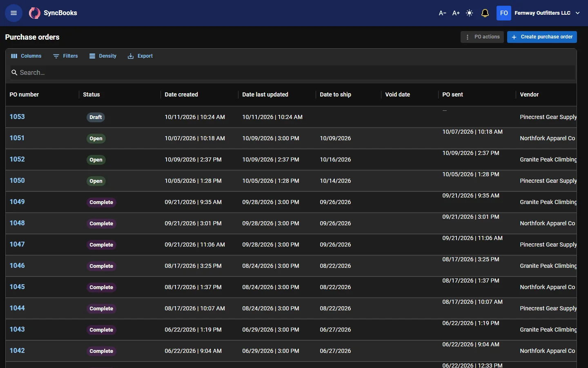Click Open status badge on PO 1052
Screen dimensions: 588x368
click(96, 160)
